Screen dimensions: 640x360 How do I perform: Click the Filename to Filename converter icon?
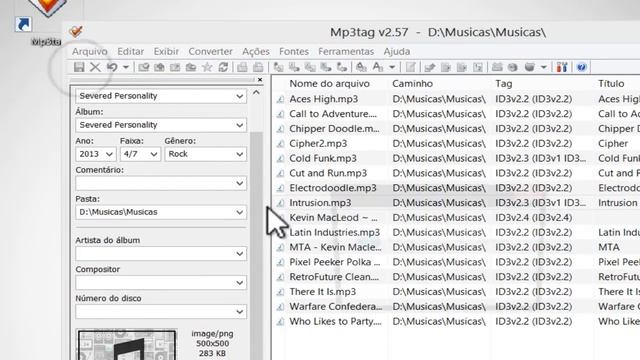(310, 67)
